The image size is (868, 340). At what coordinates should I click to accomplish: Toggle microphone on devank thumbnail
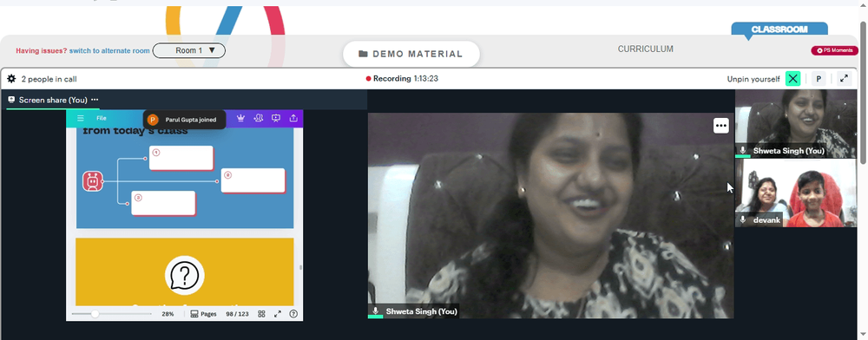tap(742, 220)
